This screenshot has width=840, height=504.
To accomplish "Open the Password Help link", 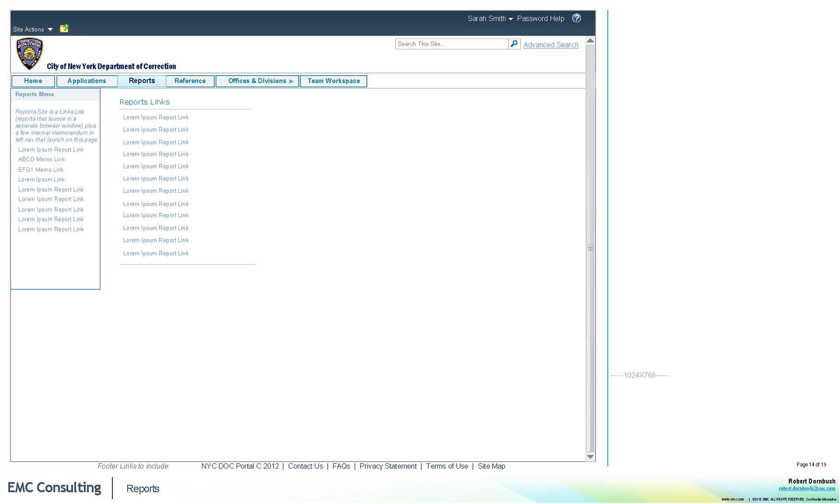I will click(x=540, y=18).
